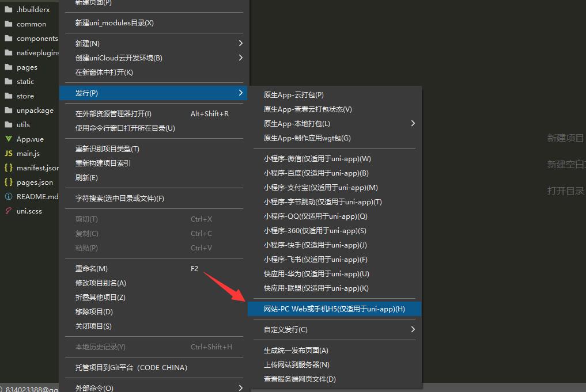Click the Vue icon beside App.vue

[x=8, y=139]
